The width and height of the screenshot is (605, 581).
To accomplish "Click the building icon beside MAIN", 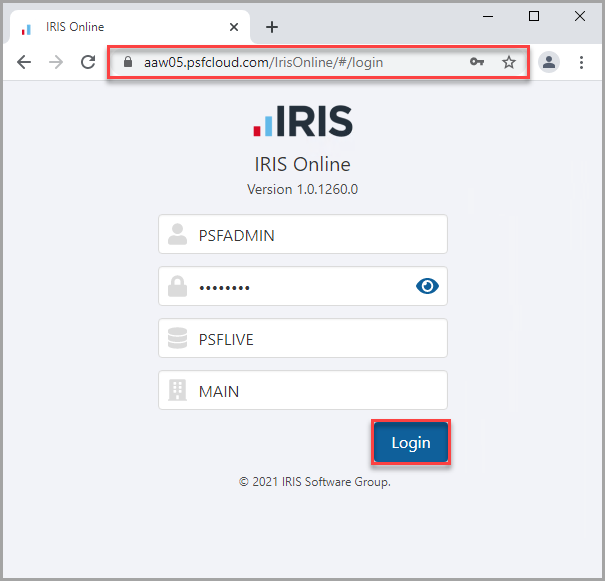I will coord(177,391).
